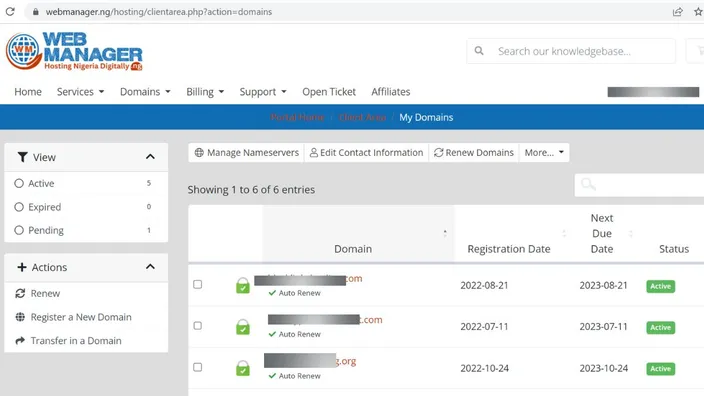Click Transfer in a Domain link
Viewport: 704px width, 396px height.
76,341
